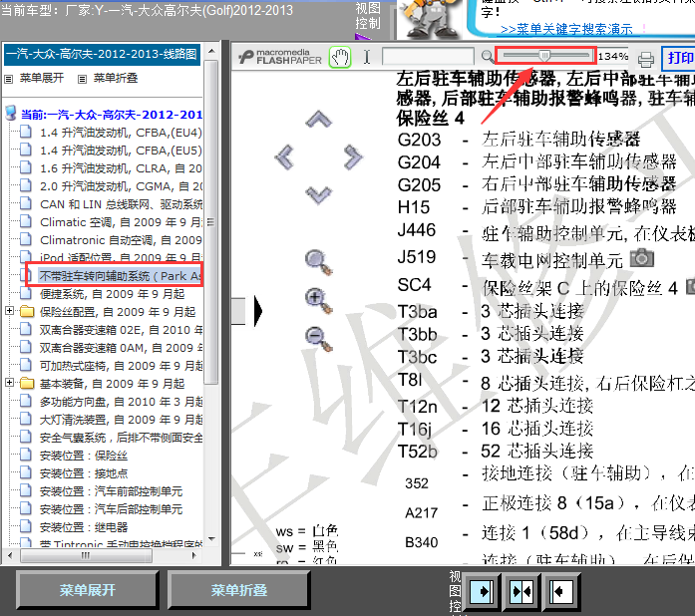
Task: Click the view control left-arrow layout button
Action: point(561,592)
